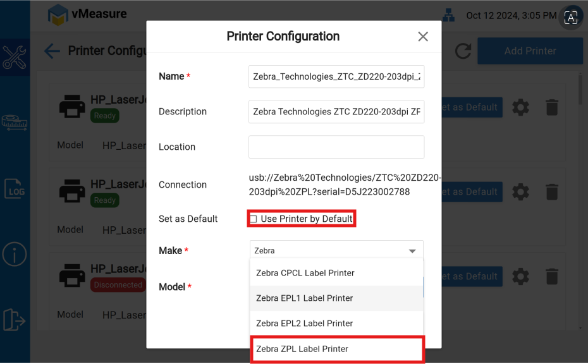Choose Zebra EPL1 Label Printer option
This screenshot has width=588, height=364.
click(x=336, y=298)
